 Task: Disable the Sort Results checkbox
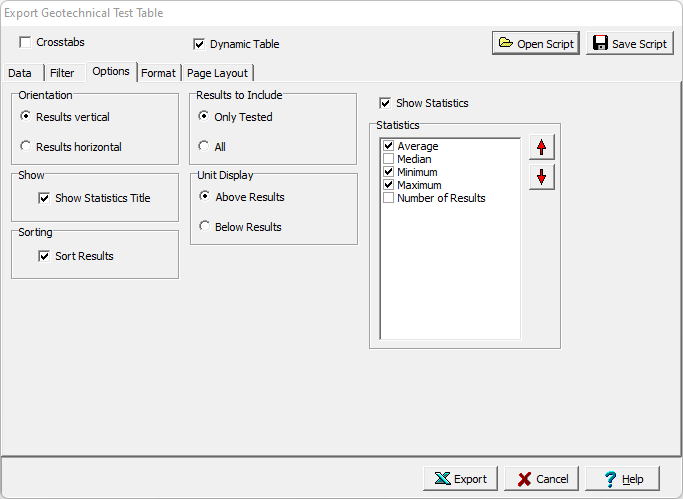(x=44, y=256)
